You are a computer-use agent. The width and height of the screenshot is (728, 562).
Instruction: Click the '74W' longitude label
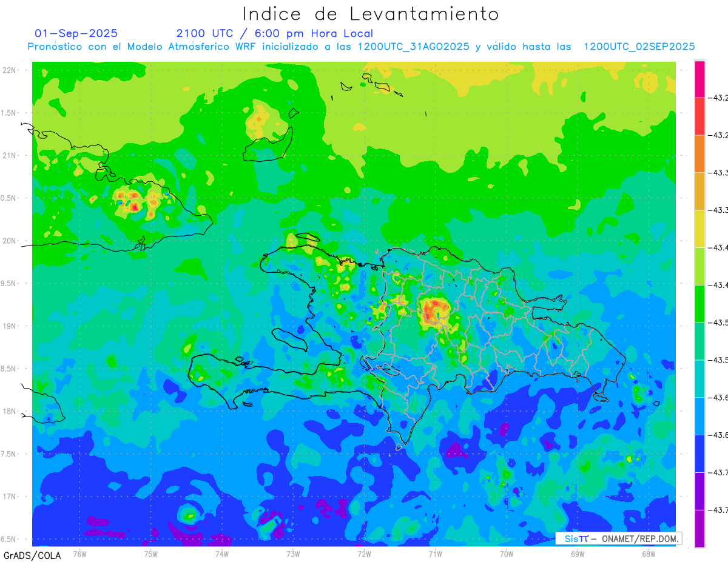click(x=221, y=554)
